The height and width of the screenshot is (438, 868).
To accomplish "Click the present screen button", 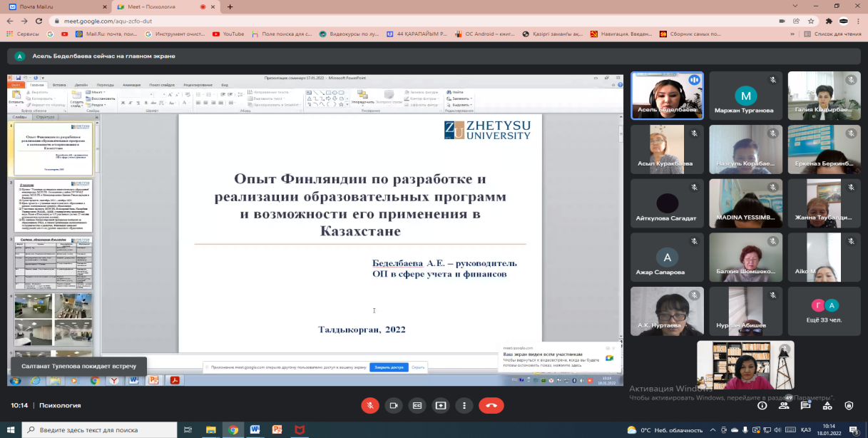I will [441, 405].
